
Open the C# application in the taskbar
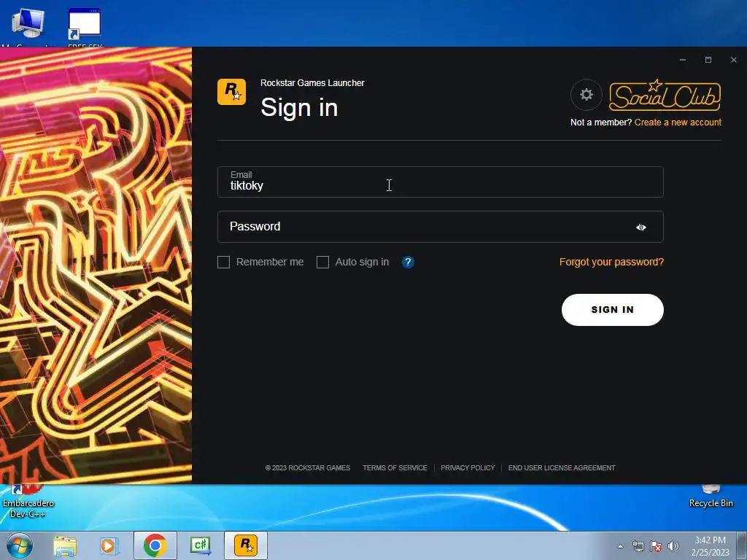200,545
